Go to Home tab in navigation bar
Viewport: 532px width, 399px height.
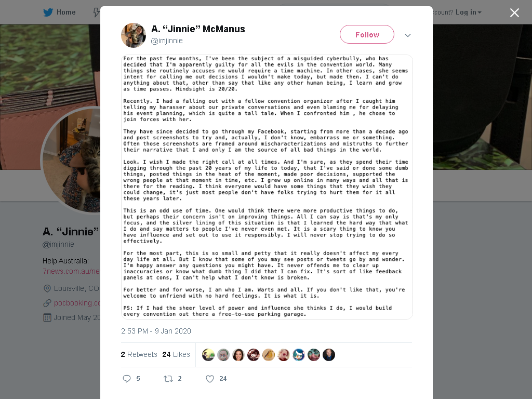[59, 12]
